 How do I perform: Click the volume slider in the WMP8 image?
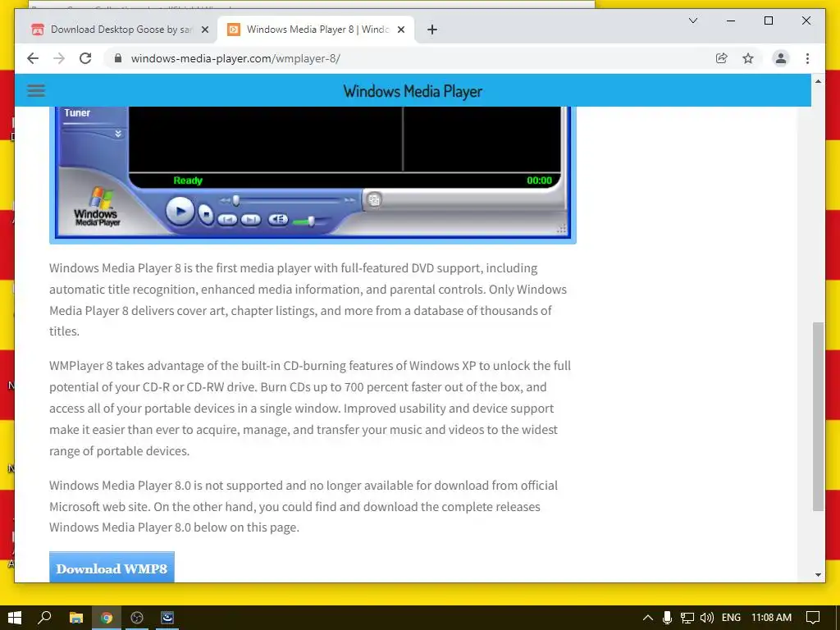point(311,221)
